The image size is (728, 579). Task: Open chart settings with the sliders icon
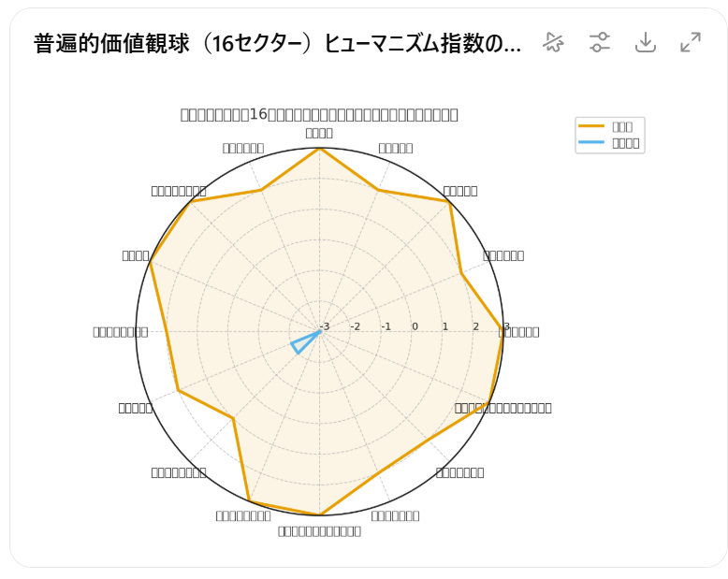(x=599, y=42)
